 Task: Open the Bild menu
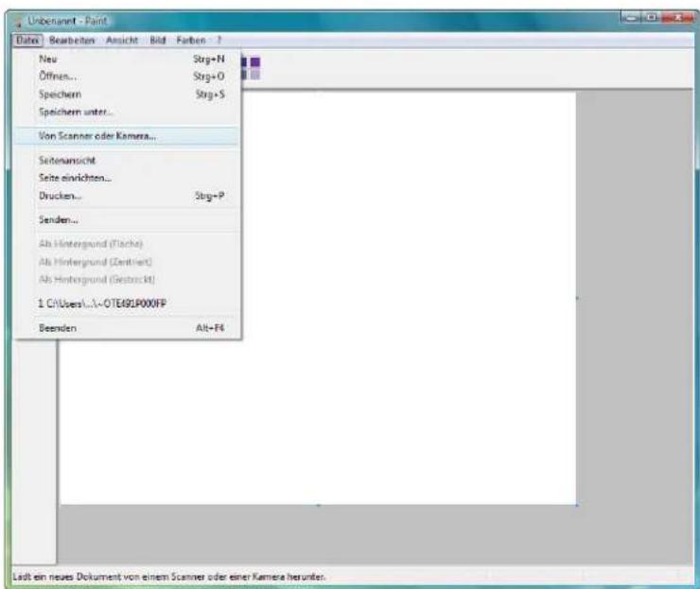[x=158, y=40]
